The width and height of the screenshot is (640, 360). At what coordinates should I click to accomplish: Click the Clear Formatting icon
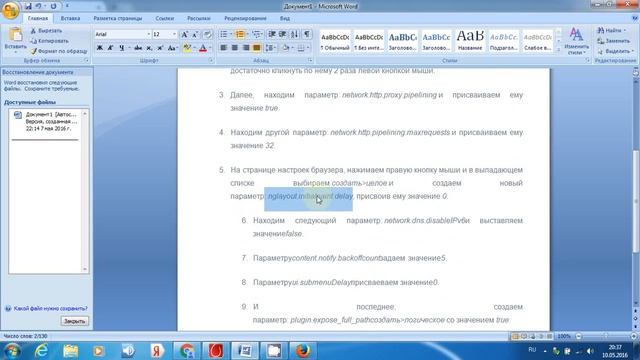point(207,34)
